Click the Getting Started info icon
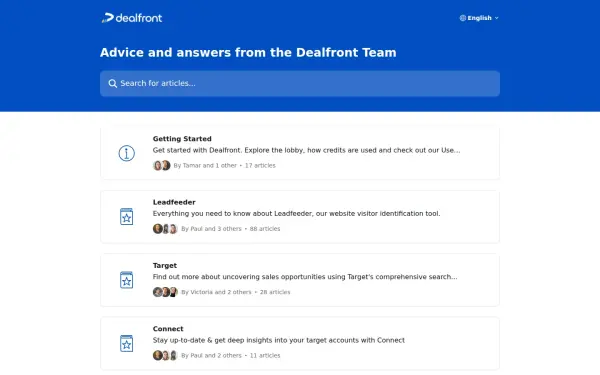The height and width of the screenshot is (375, 600). point(127,153)
